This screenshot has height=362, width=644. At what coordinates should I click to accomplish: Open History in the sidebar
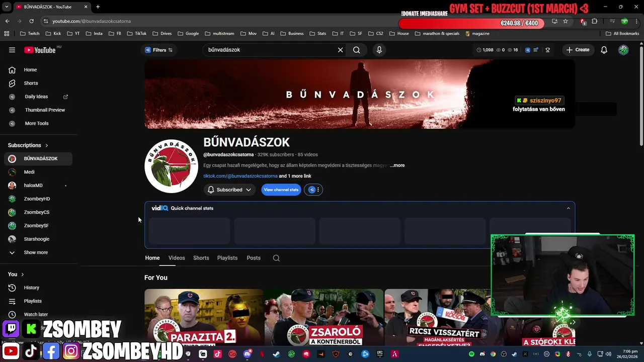[x=38, y=288]
